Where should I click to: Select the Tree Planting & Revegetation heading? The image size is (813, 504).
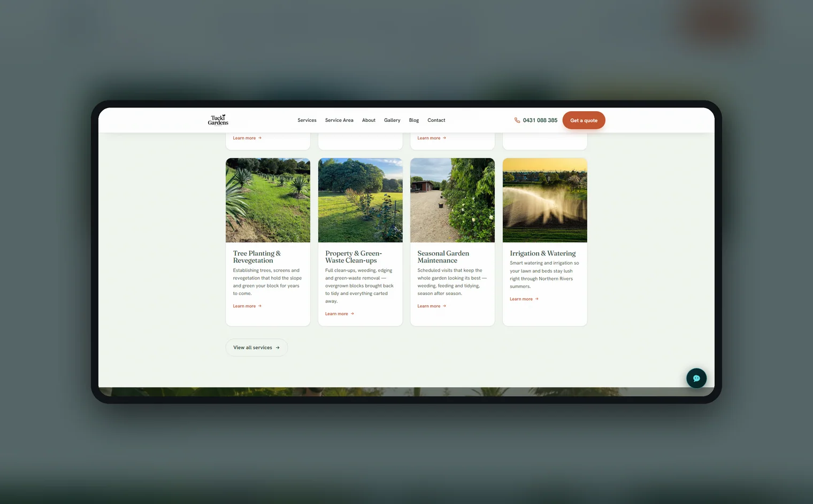coord(257,257)
